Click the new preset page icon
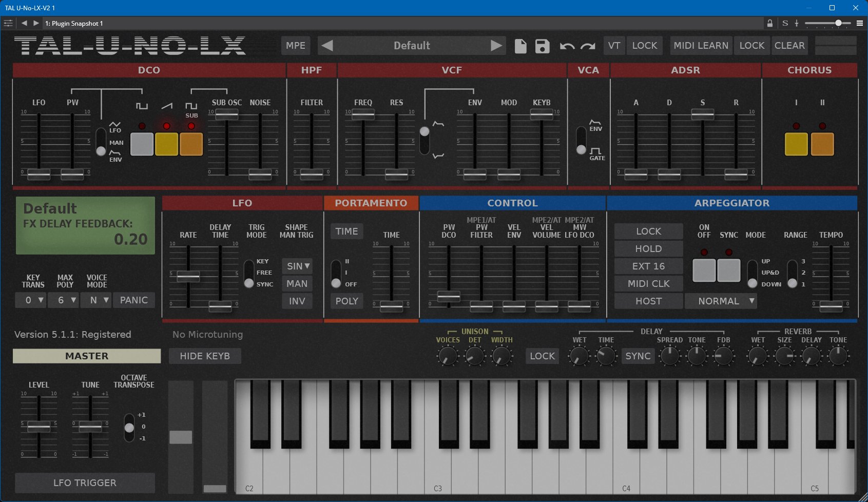868x502 pixels. [520, 46]
